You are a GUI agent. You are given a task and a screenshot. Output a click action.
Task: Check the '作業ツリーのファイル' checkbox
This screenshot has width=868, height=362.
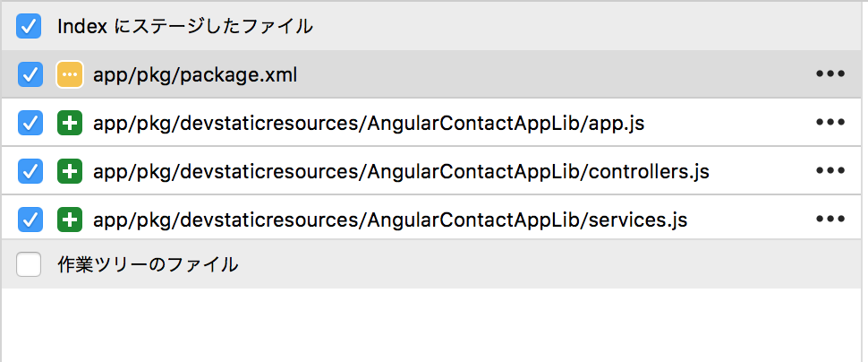[x=29, y=264]
